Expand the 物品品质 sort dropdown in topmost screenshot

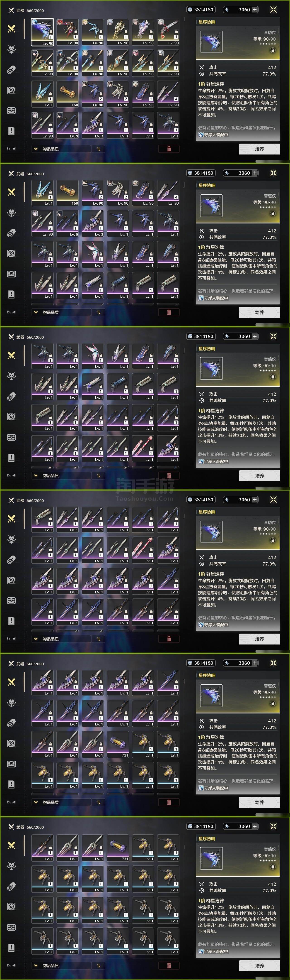point(61,149)
